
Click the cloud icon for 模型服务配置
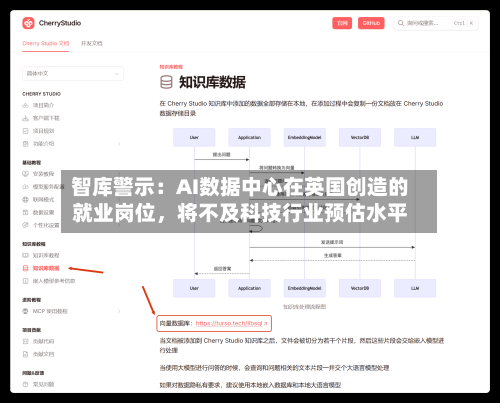point(25,187)
